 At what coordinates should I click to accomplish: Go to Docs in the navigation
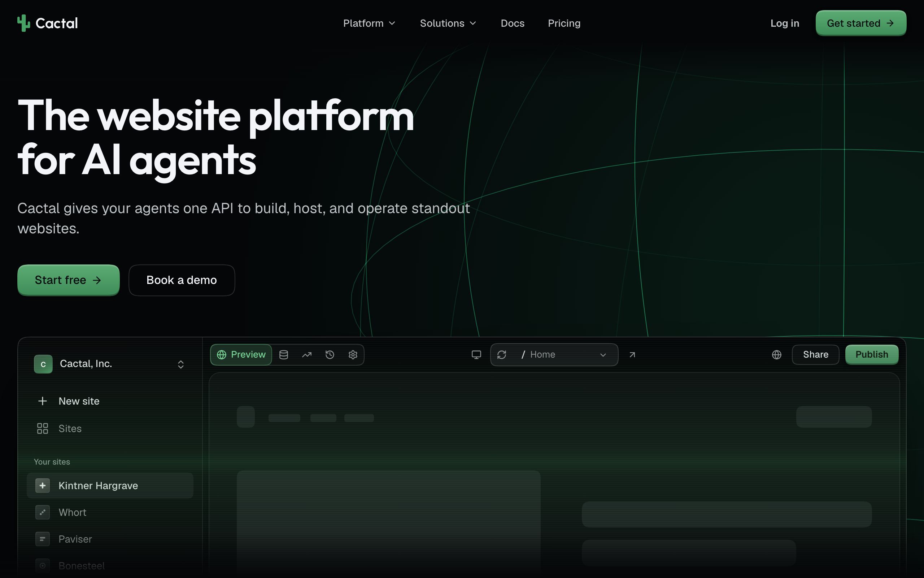tap(513, 23)
